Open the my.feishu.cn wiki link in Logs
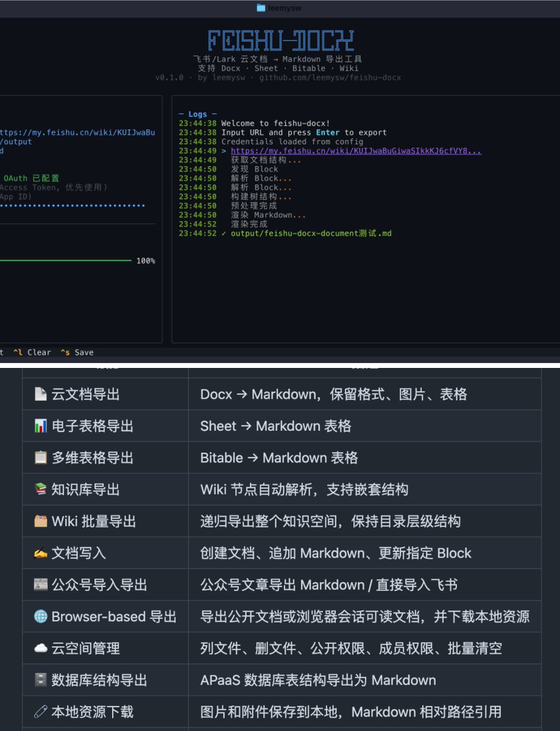 click(x=356, y=151)
